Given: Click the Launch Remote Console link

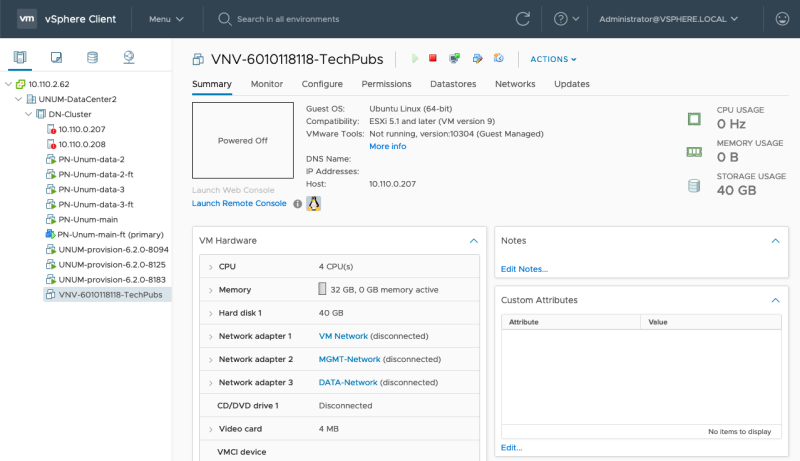Looking at the screenshot, I should point(239,203).
